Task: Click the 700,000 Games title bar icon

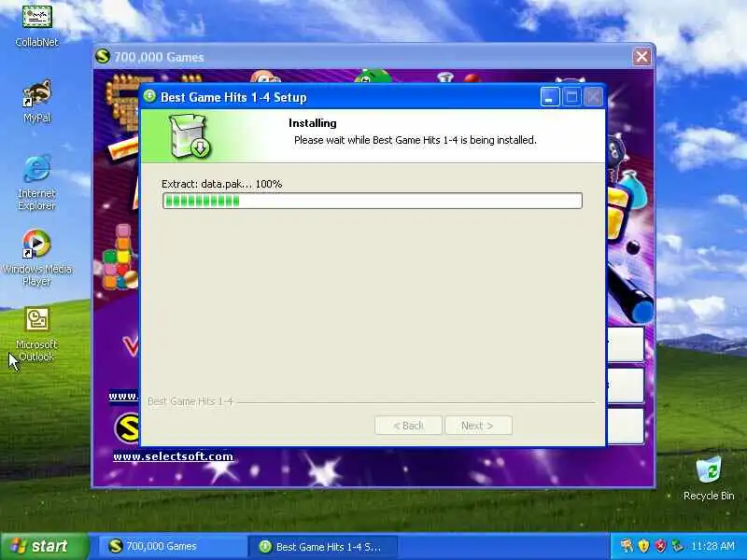Action: point(103,56)
